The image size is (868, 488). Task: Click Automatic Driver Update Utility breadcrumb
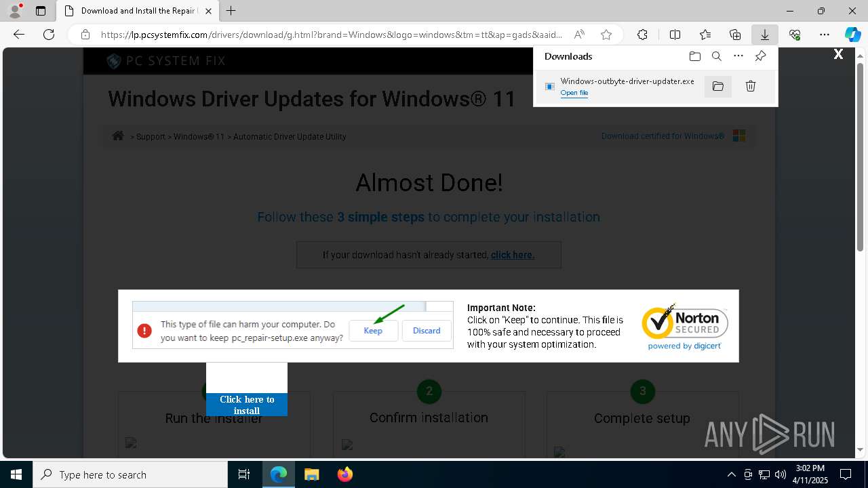290,136
